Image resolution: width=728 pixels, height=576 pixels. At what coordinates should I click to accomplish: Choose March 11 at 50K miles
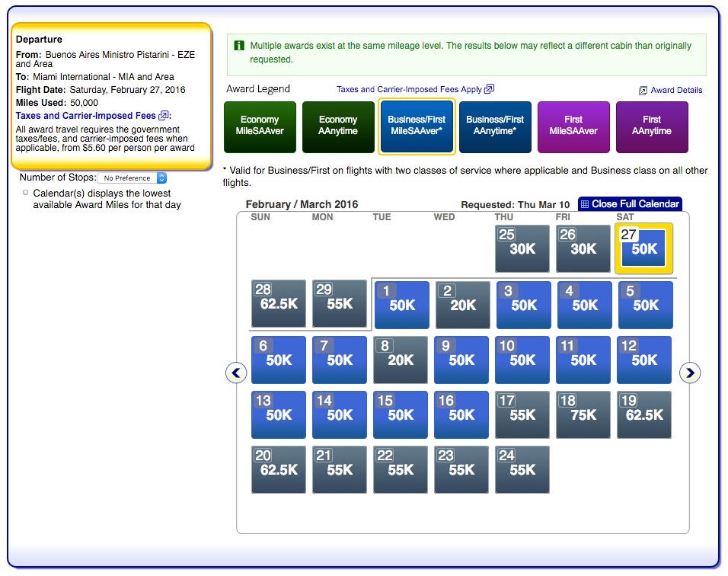pos(583,360)
